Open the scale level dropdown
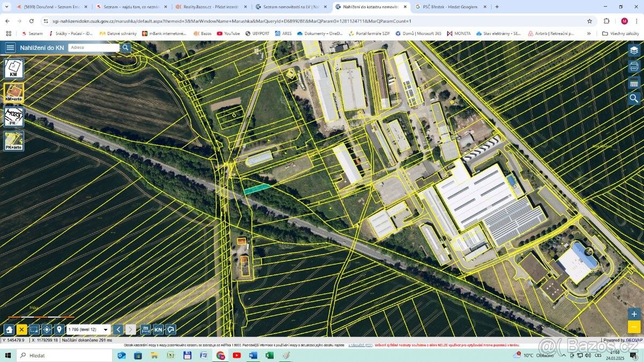Screen dimensions: 644x362 point(88,329)
